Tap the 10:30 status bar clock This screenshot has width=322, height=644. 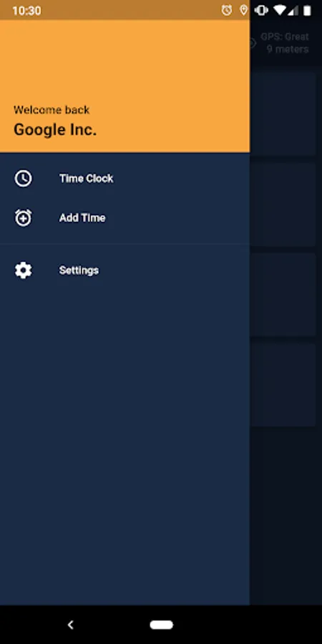tap(26, 11)
